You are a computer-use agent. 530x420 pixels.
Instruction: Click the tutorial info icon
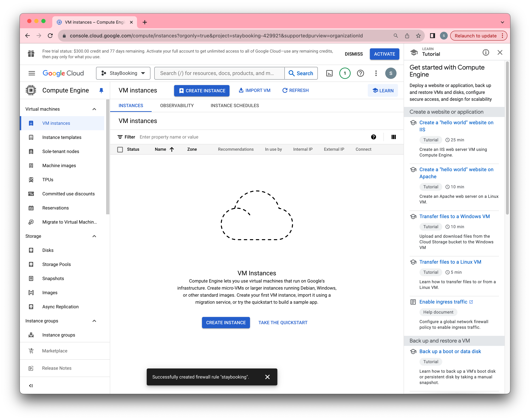(x=486, y=52)
